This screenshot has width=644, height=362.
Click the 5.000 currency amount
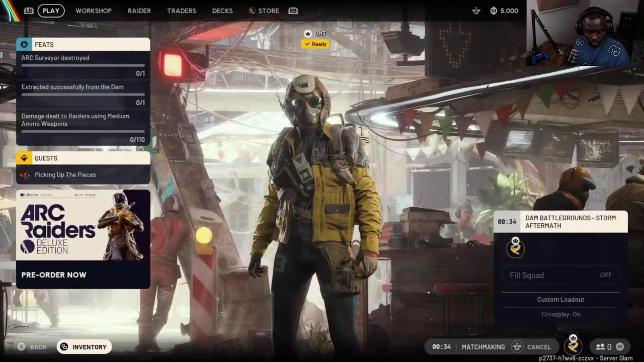click(509, 11)
